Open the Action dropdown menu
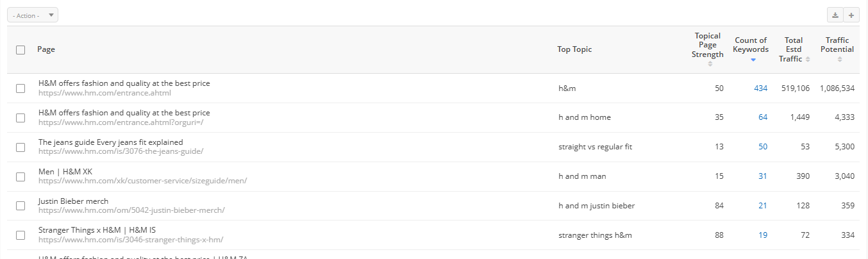 pos(32,15)
